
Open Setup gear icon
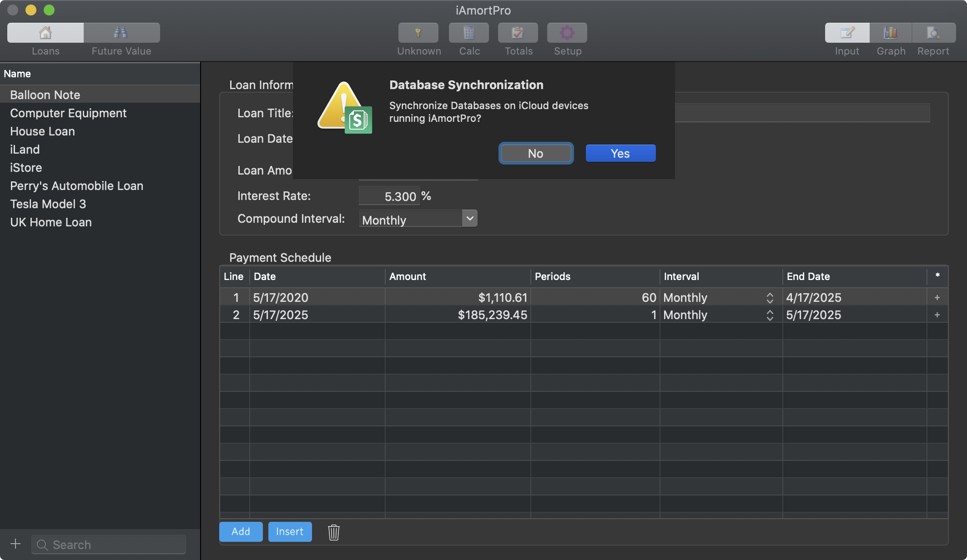click(567, 33)
